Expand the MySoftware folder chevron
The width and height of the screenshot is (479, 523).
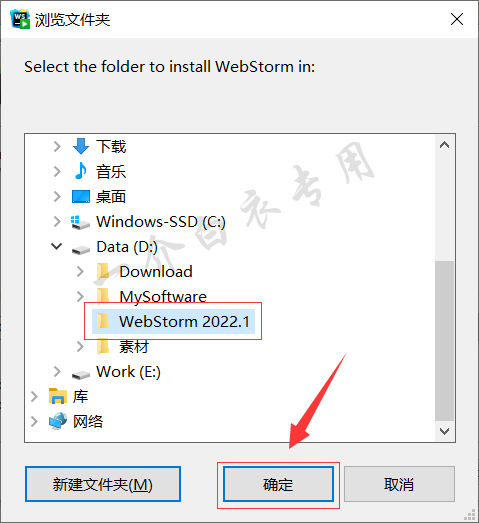(x=80, y=296)
